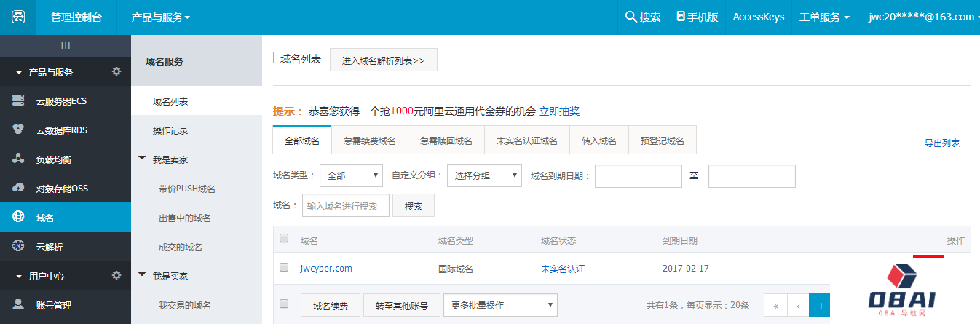Image resolution: width=980 pixels, height=324 pixels.
Task: Open 我交易的域名
Action: pos(185,305)
